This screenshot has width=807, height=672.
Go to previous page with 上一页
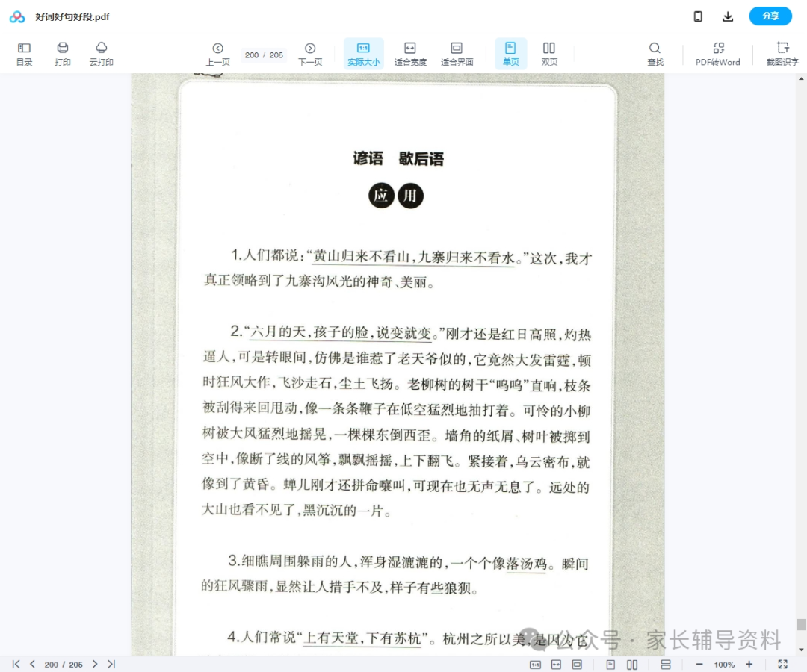(x=217, y=54)
